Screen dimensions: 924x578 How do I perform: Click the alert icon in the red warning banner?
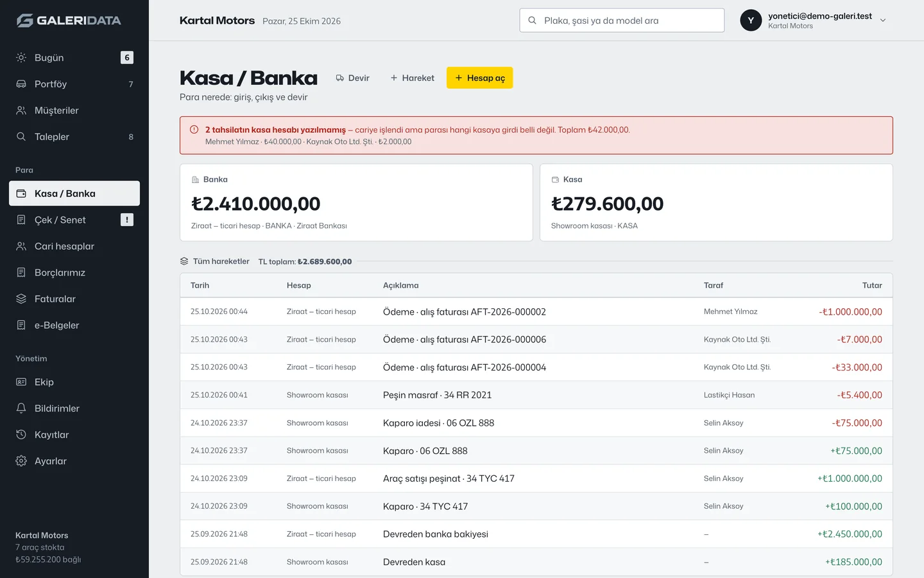click(x=194, y=130)
